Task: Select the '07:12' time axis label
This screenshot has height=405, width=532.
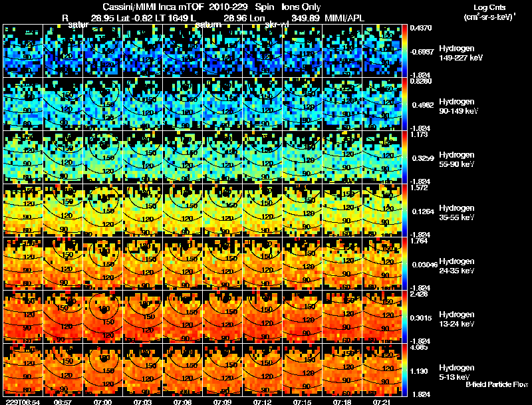Action: [262, 402]
